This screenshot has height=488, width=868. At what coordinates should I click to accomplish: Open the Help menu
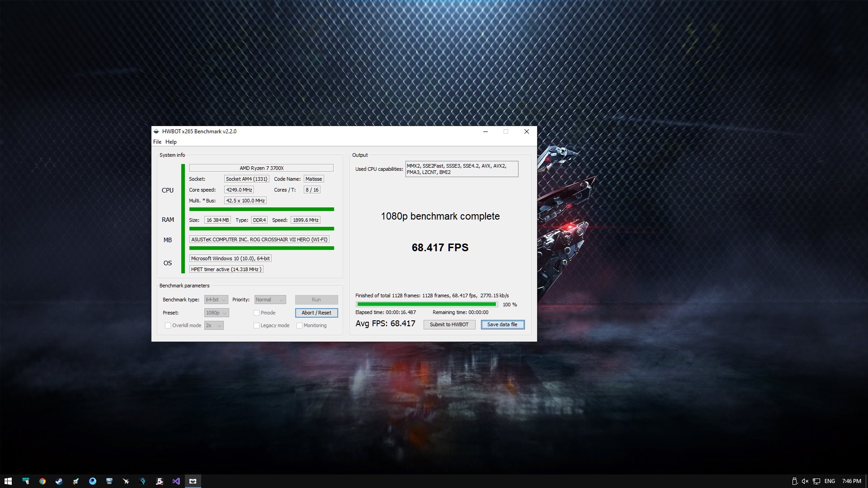171,142
